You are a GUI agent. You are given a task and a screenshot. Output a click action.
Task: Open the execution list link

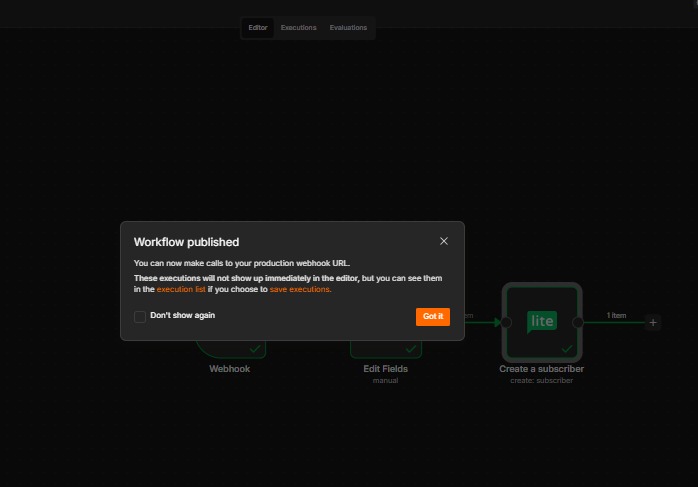tap(181, 289)
